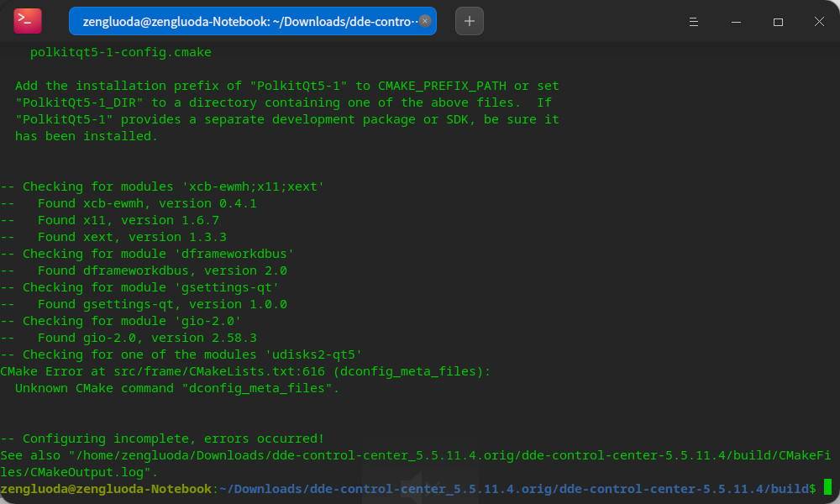The height and width of the screenshot is (504, 840).
Task: Open the terminal menu via the hamburger icon
Action: point(694,21)
